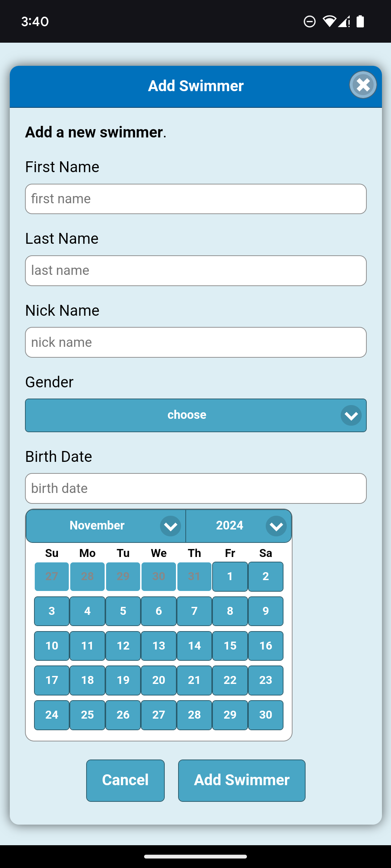This screenshot has width=391, height=868.
Task: Focus the birth date field
Action: click(195, 488)
